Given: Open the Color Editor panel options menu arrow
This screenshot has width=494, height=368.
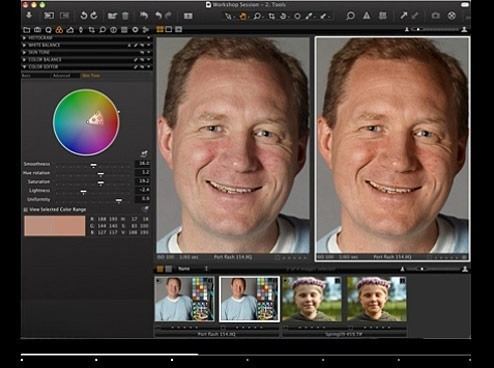Looking at the screenshot, I should (x=149, y=67).
